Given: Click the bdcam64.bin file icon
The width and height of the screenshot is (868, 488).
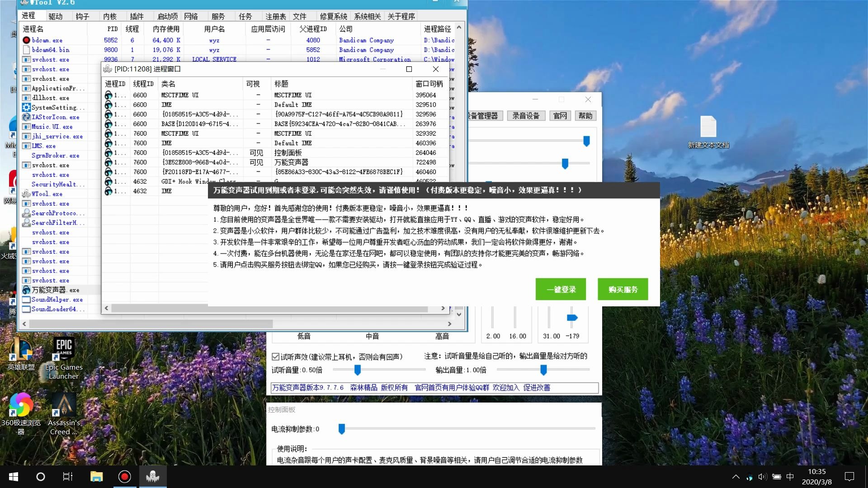Looking at the screenshot, I should (26, 50).
